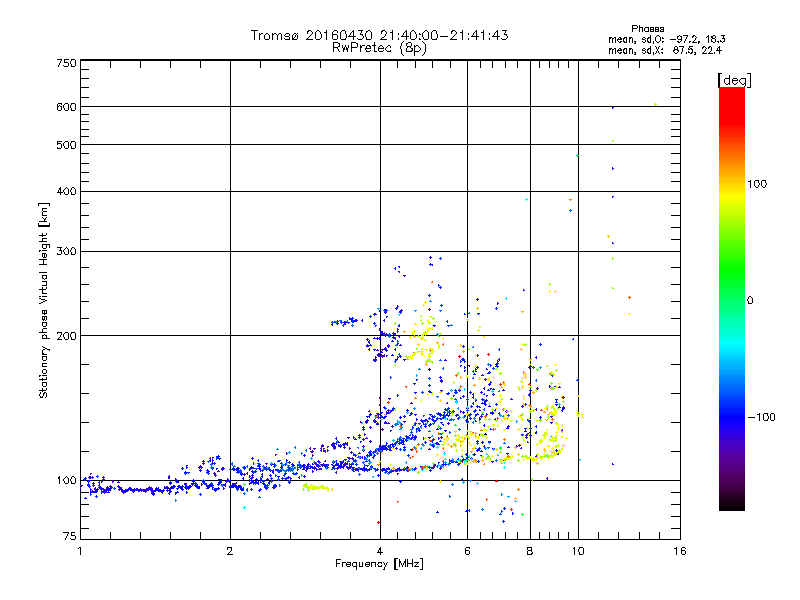Image resolution: width=800 pixels, height=600 pixels.
Task: Click the x-axis tick label '4'
Action: tap(380, 551)
